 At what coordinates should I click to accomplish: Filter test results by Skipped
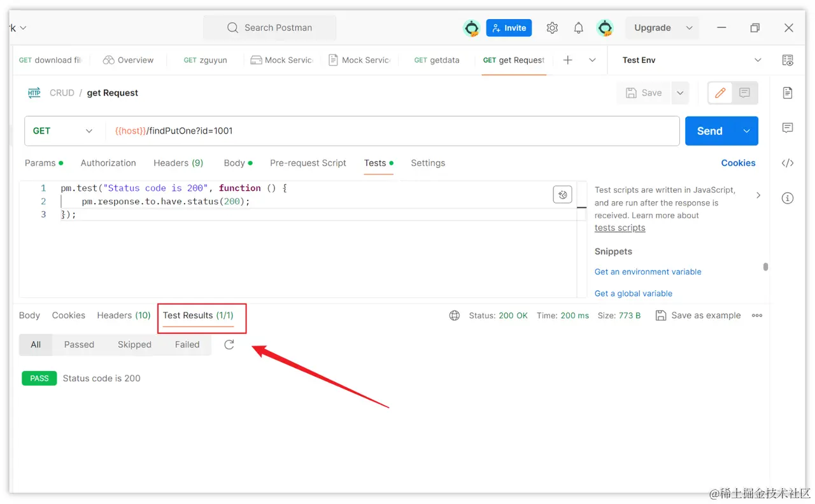pyautogui.click(x=134, y=344)
